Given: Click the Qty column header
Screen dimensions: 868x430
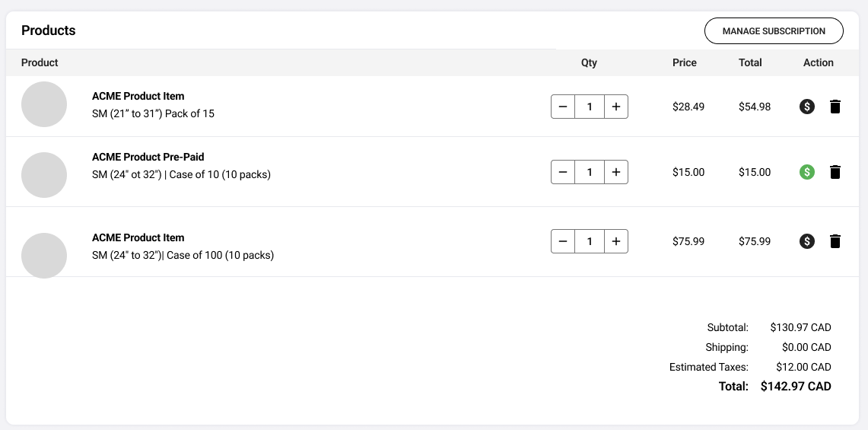Looking at the screenshot, I should click(589, 62).
